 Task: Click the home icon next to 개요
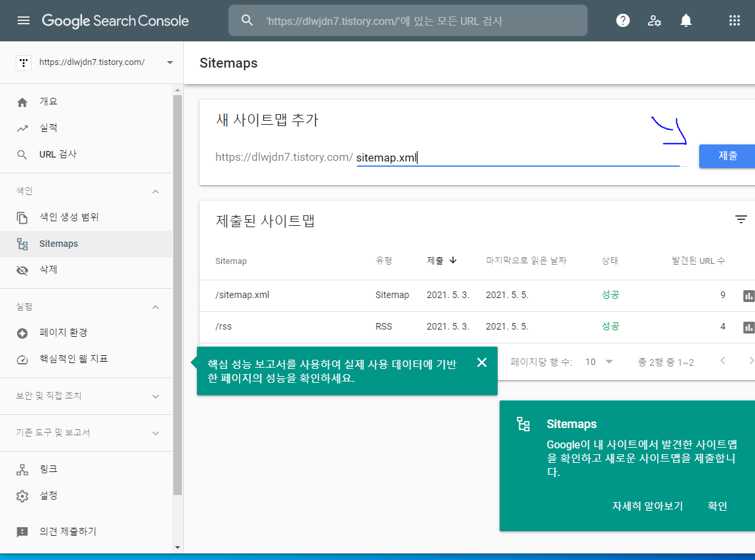click(22, 102)
